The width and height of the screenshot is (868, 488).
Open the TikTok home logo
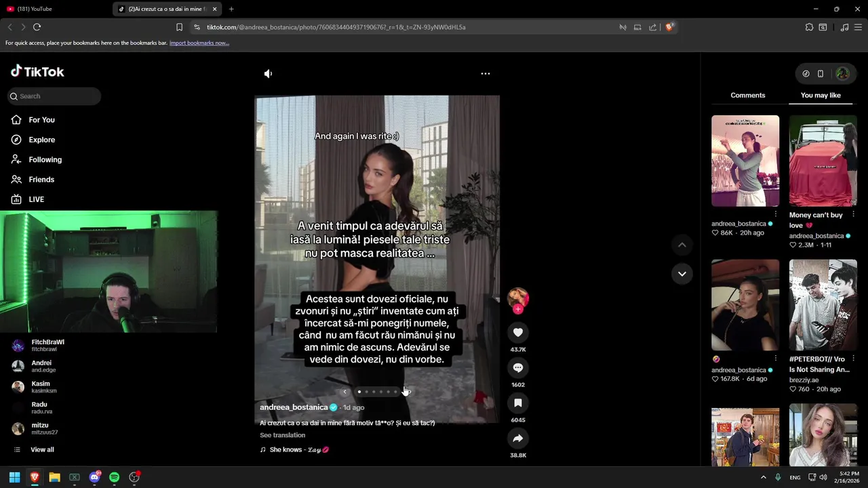click(37, 71)
